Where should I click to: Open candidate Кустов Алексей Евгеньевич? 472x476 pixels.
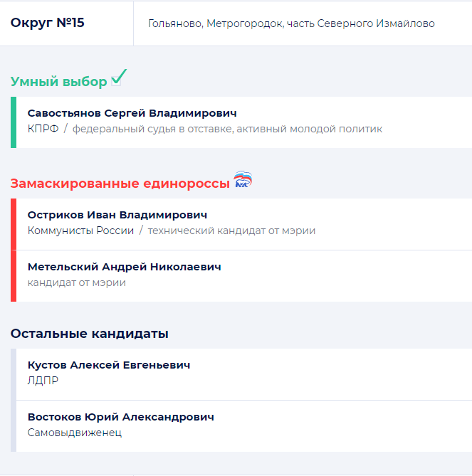coord(109,365)
